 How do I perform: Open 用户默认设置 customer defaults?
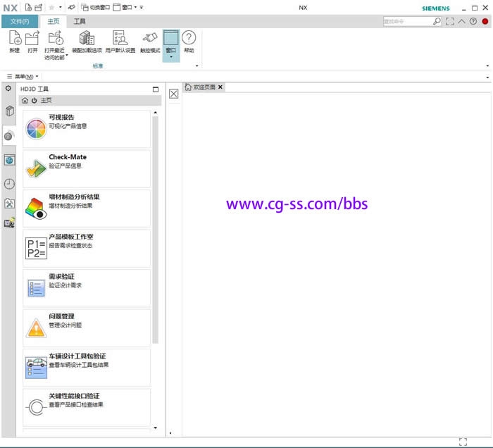[120, 39]
